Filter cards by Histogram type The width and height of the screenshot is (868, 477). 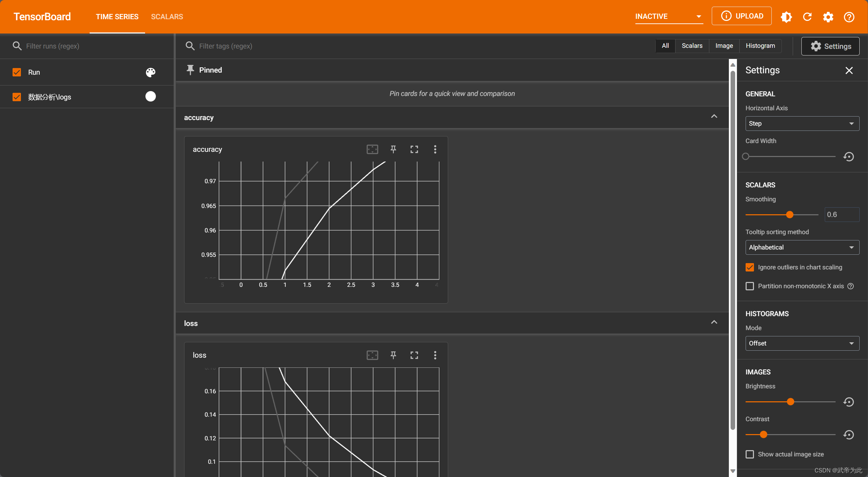760,46
